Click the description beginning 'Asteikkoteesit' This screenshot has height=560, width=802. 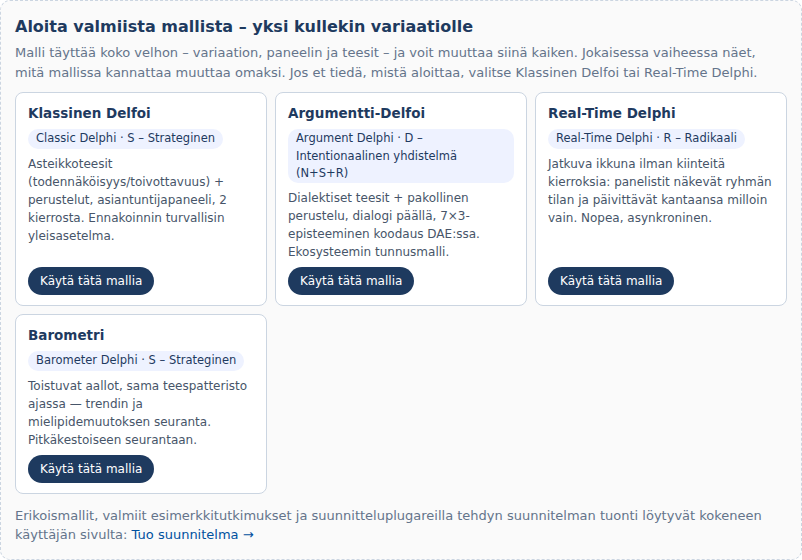point(128,199)
